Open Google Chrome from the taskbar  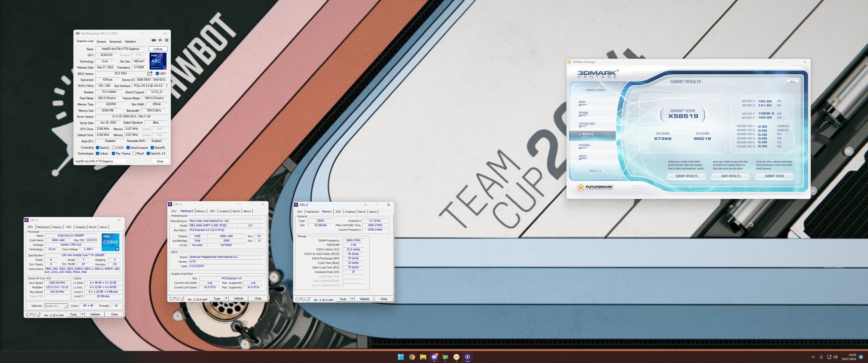[412, 357]
